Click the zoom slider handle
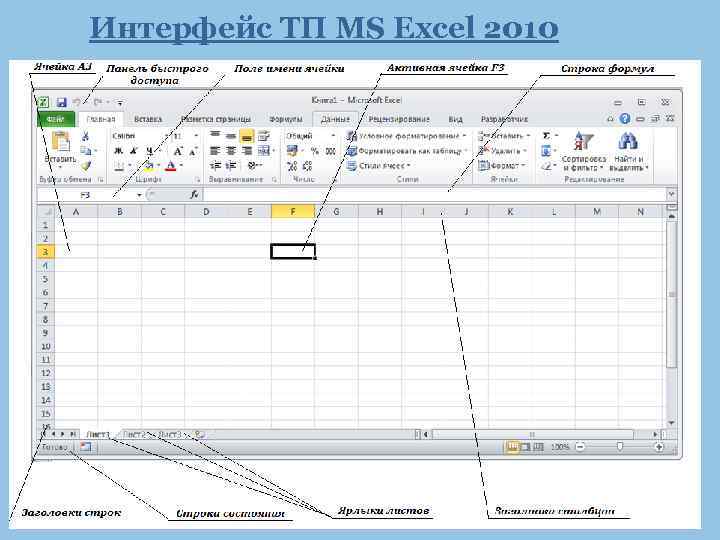This screenshot has width=720, height=540. coord(620,447)
